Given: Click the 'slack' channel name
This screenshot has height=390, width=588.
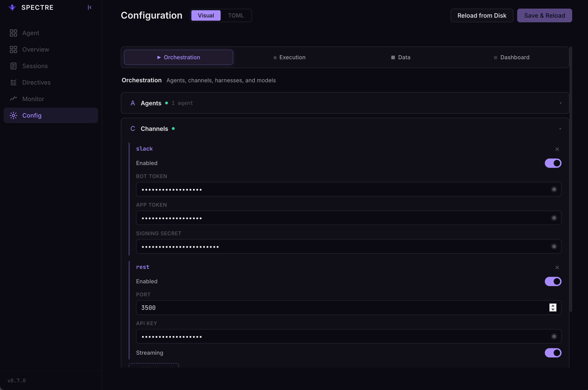Looking at the screenshot, I should pos(144,149).
